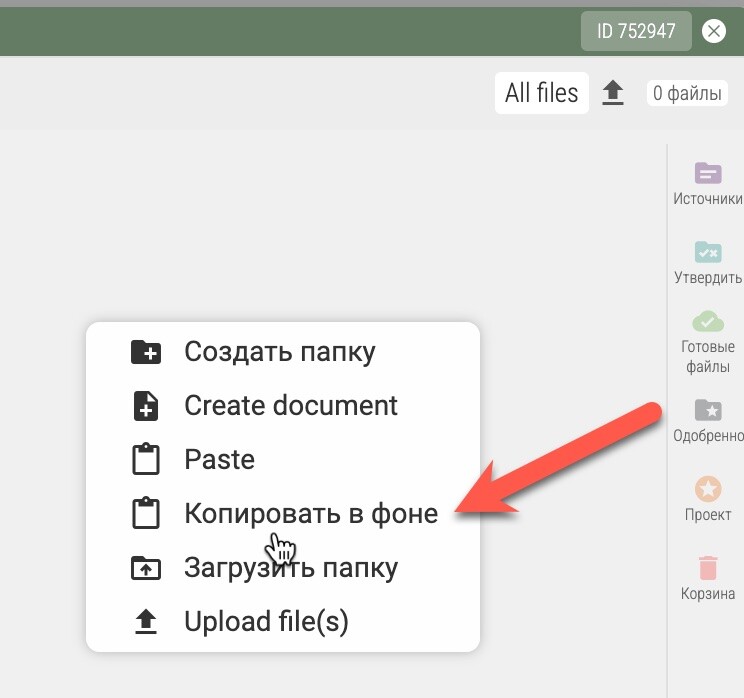Click the All files button

tap(541, 93)
